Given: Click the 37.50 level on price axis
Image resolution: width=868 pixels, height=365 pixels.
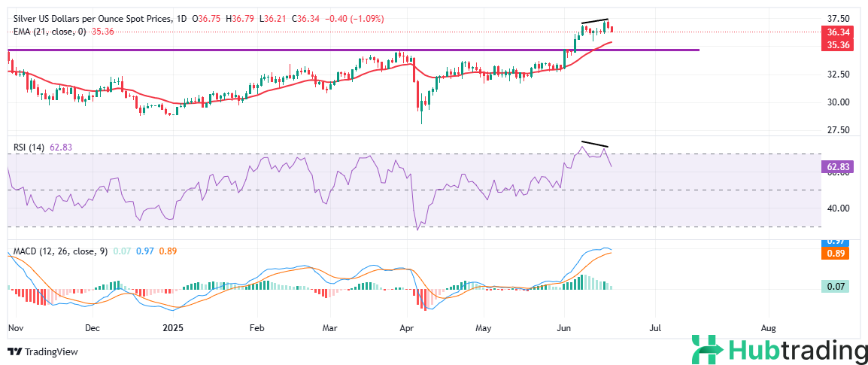Looking at the screenshot, I should click(x=834, y=19).
